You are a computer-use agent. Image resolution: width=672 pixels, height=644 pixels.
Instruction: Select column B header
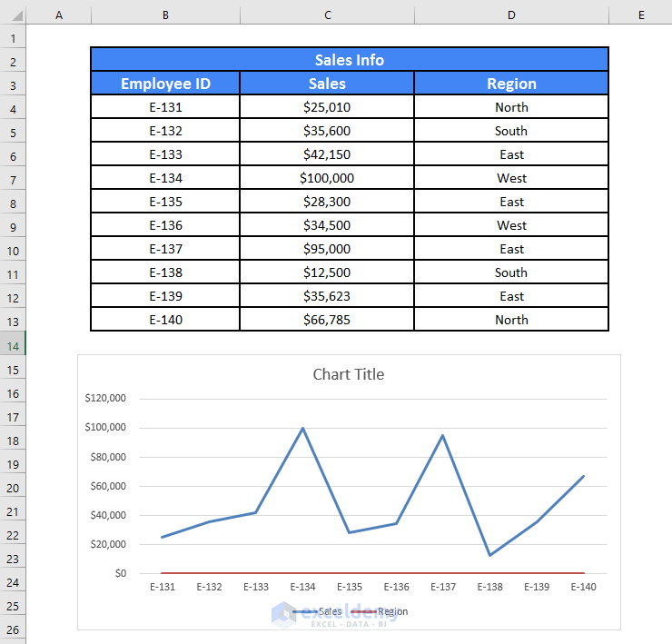point(165,15)
